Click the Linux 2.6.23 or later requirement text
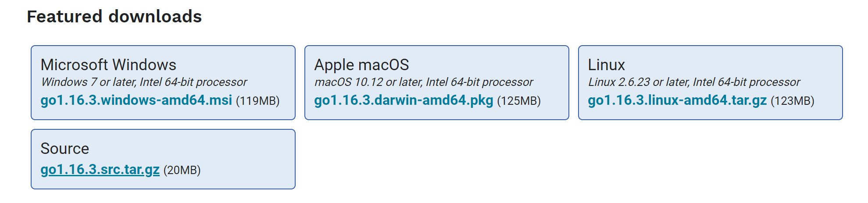This screenshot has height=203, width=868. pos(694,82)
